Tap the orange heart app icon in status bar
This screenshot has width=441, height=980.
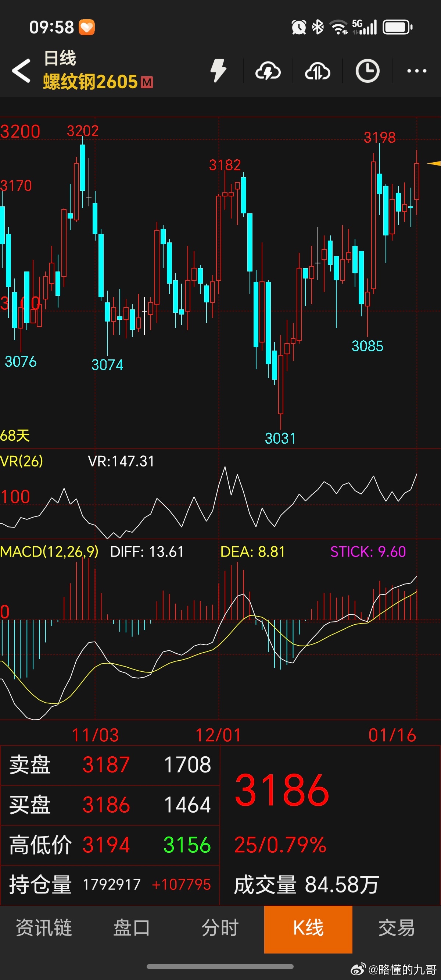[87, 27]
